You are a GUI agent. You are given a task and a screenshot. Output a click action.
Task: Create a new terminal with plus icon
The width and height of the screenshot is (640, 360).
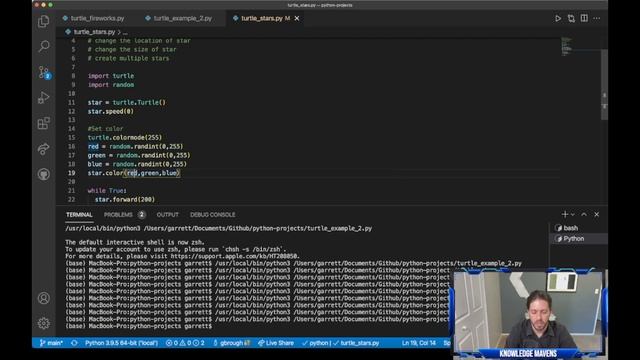click(x=564, y=214)
